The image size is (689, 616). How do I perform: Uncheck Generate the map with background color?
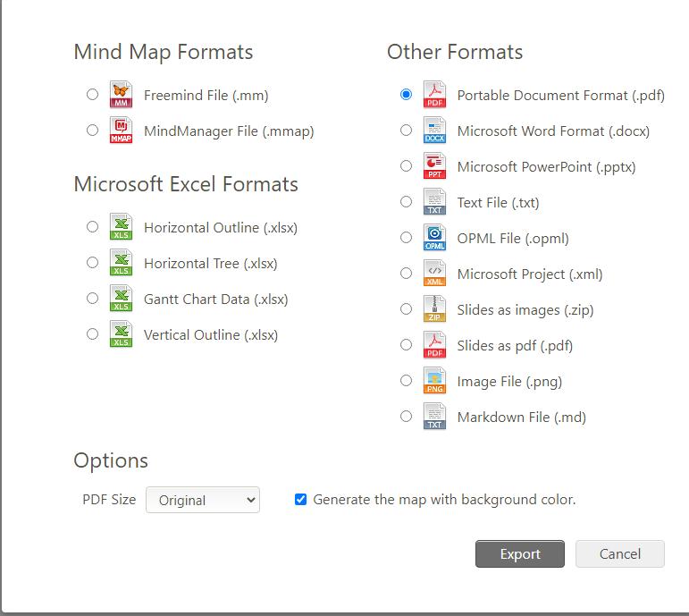coord(301,500)
